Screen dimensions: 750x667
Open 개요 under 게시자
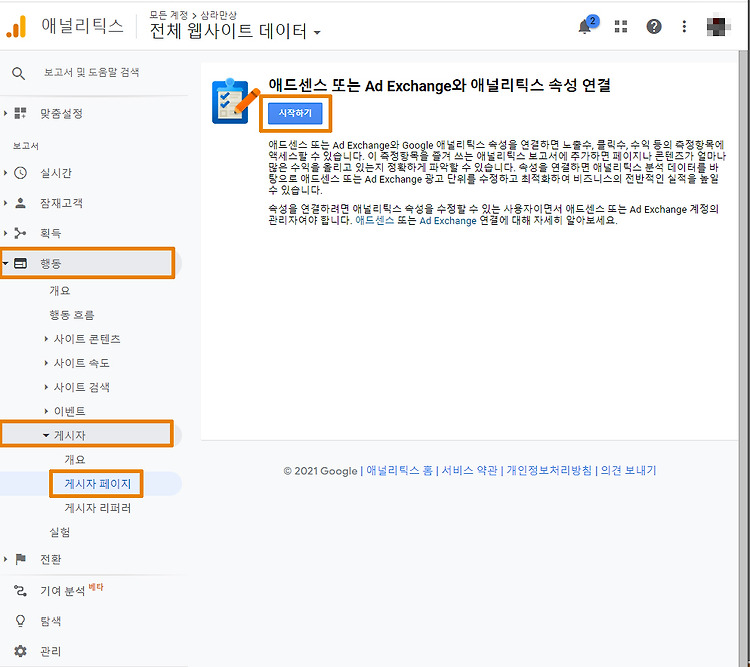(75, 459)
